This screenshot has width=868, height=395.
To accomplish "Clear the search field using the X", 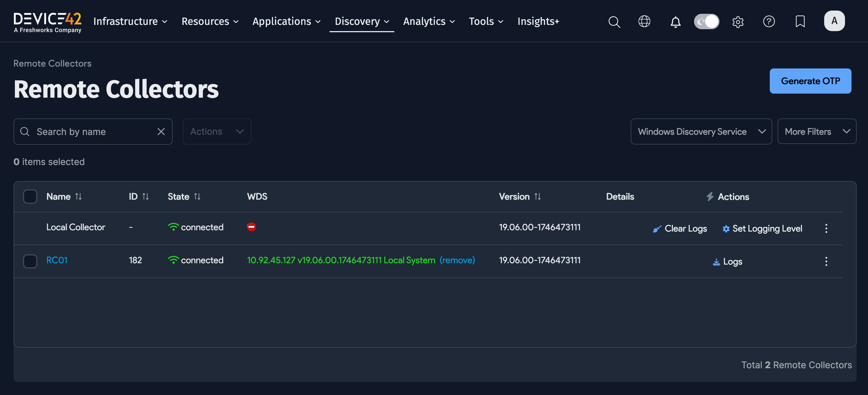I will pos(161,131).
